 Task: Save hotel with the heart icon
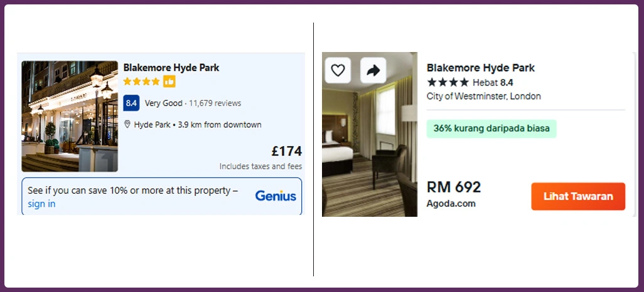(x=338, y=70)
